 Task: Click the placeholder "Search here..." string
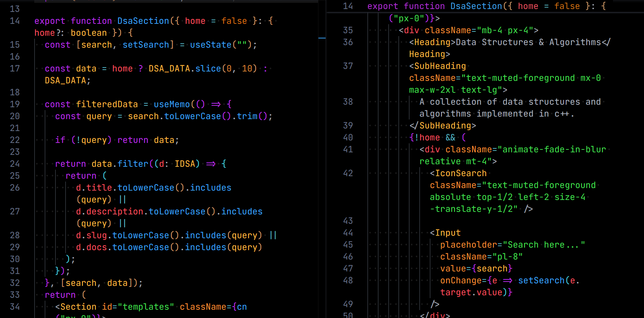point(544,245)
